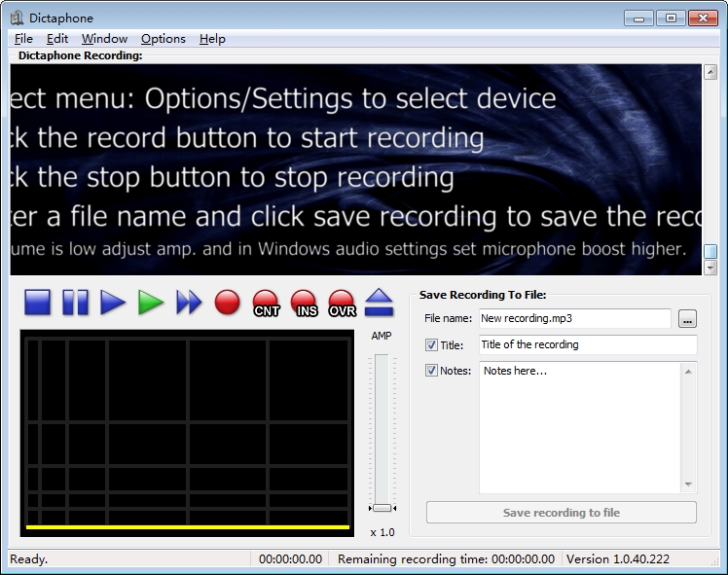Open the Help menu
The height and width of the screenshot is (575, 728).
[x=212, y=39]
